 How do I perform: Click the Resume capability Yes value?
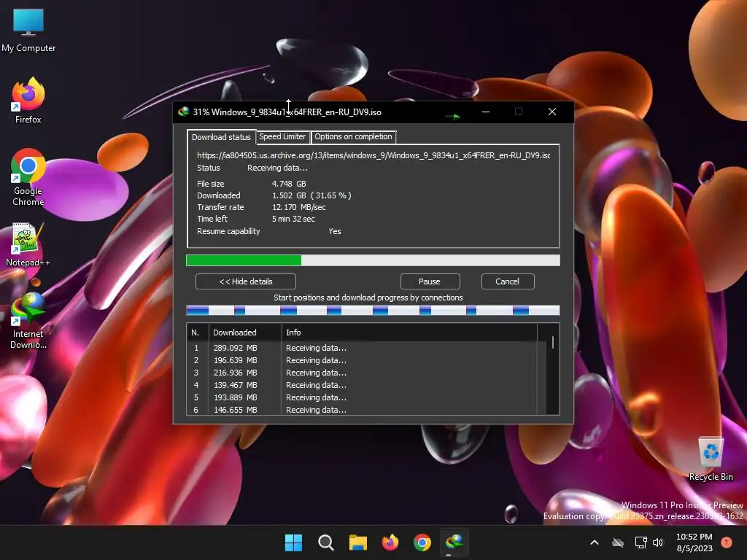click(334, 231)
